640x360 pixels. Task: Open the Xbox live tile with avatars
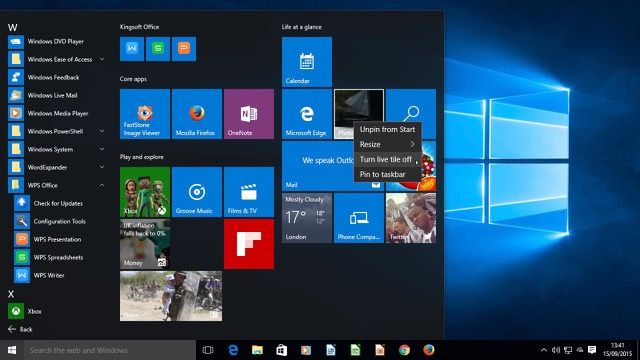(145, 192)
